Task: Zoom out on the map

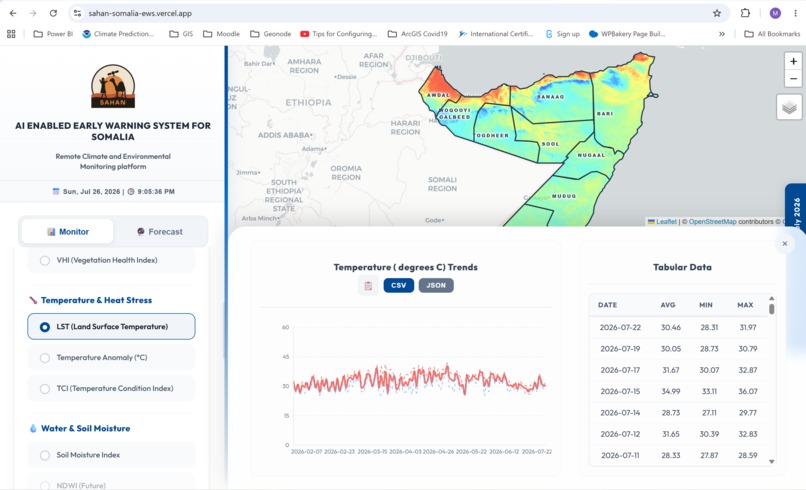Action: click(793, 79)
